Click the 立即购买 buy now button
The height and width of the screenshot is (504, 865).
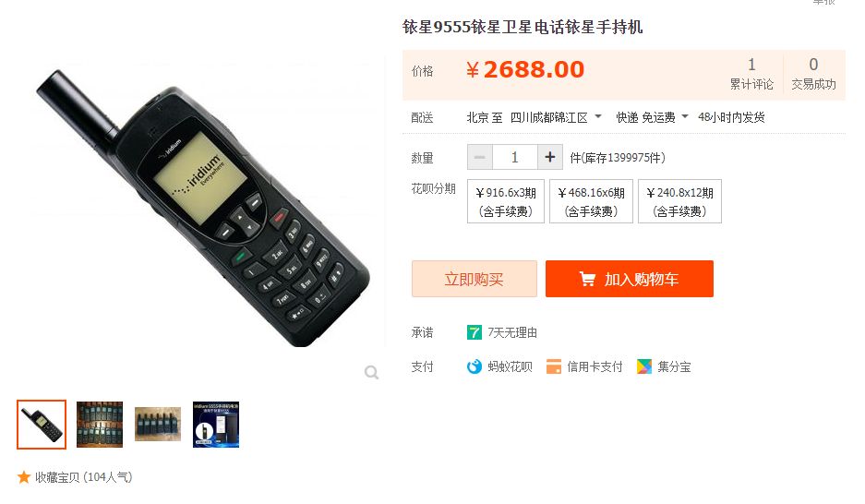[x=475, y=279]
